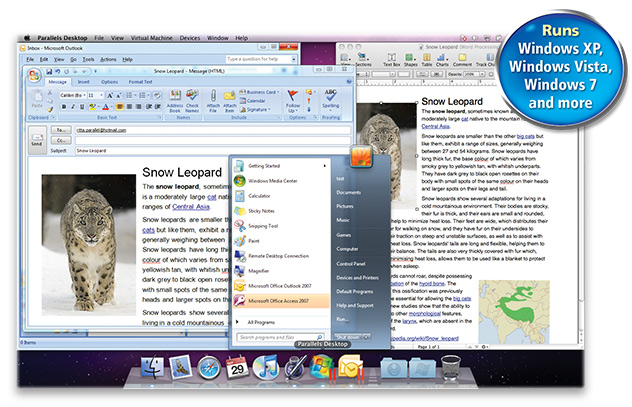Open Devices menu in Mac menu bar

190,38
